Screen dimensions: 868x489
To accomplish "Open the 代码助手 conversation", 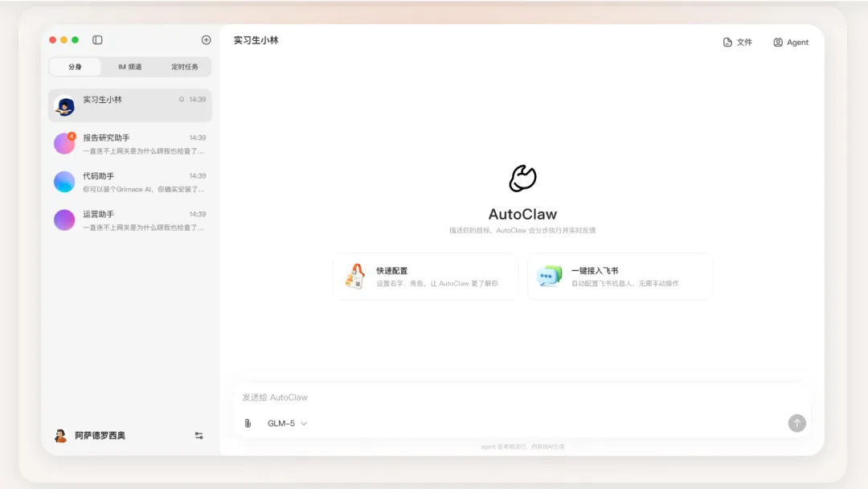I will (130, 182).
